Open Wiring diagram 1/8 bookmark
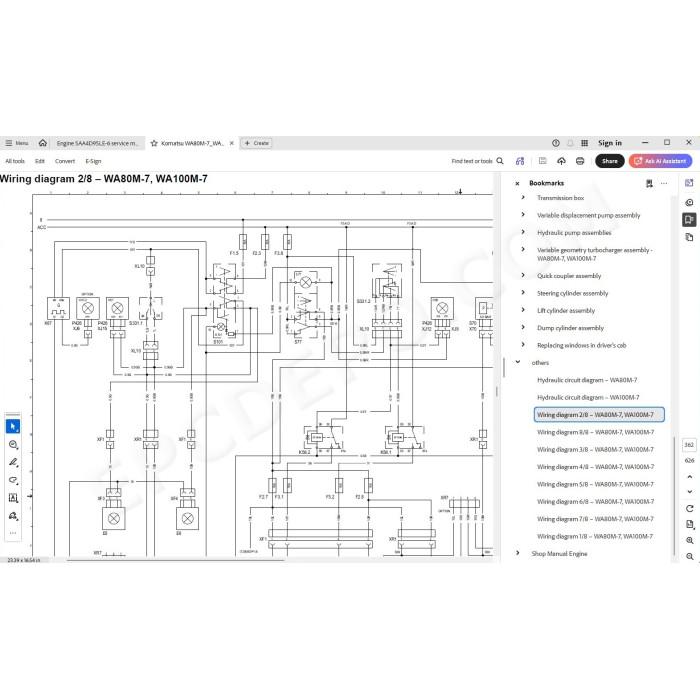700x700 pixels. coord(595,537)
